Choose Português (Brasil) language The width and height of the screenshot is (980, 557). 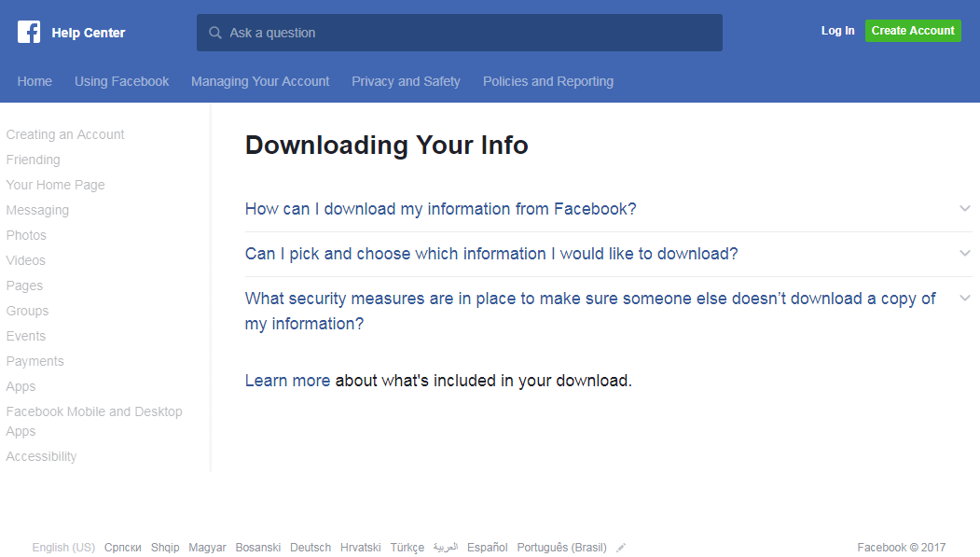561,548
